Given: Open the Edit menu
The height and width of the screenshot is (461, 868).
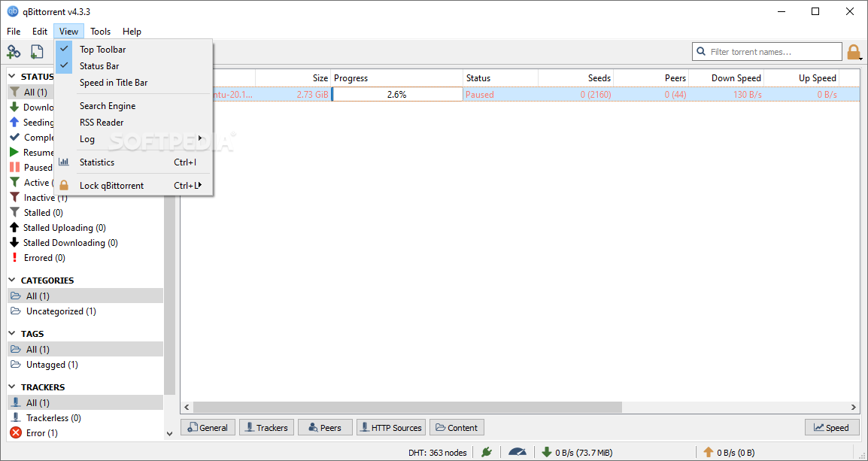Looking at the screenshot, I should point(40,32).
